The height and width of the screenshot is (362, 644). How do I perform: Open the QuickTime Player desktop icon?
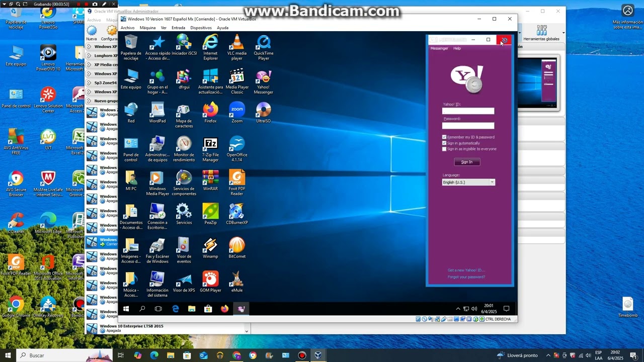263,48
